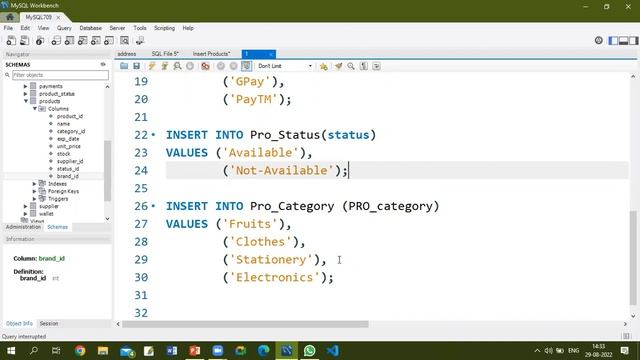The height and width of the screenshot is (360, 640).
Task: Toggle the bottom output panel visibility
Action: tap(623, 40)
